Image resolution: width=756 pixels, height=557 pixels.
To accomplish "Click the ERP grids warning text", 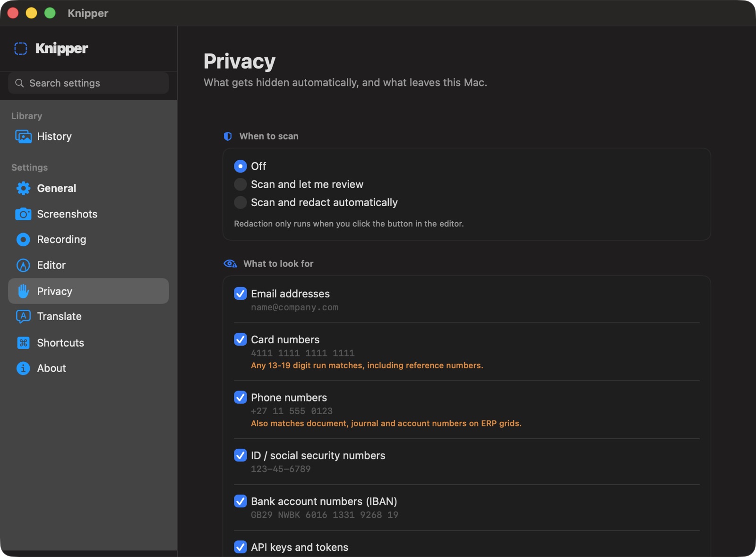I will [x=386, y=424].
